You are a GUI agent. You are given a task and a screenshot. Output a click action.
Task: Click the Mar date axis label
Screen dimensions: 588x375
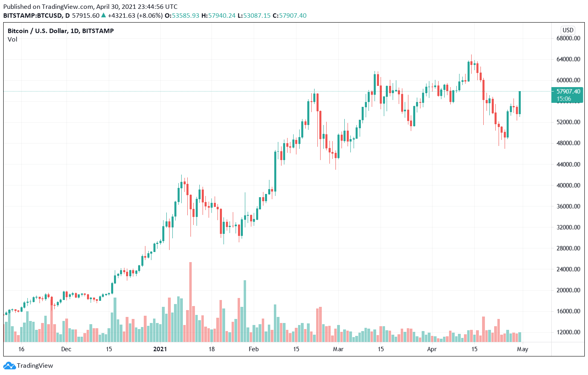pyautogui.click(x=338, y=349)
